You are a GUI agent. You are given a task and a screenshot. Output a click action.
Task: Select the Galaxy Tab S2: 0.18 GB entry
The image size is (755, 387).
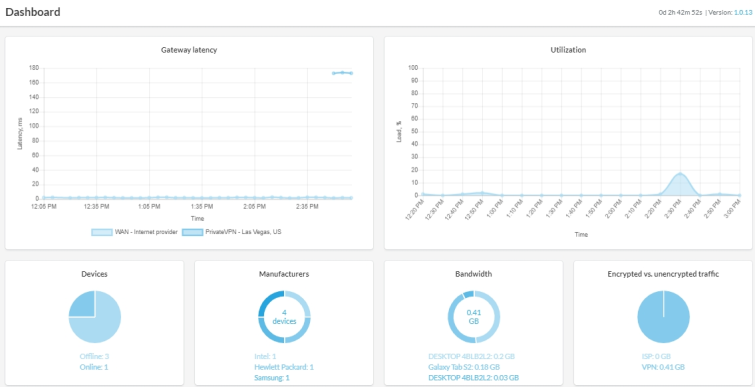coord(463,367)
